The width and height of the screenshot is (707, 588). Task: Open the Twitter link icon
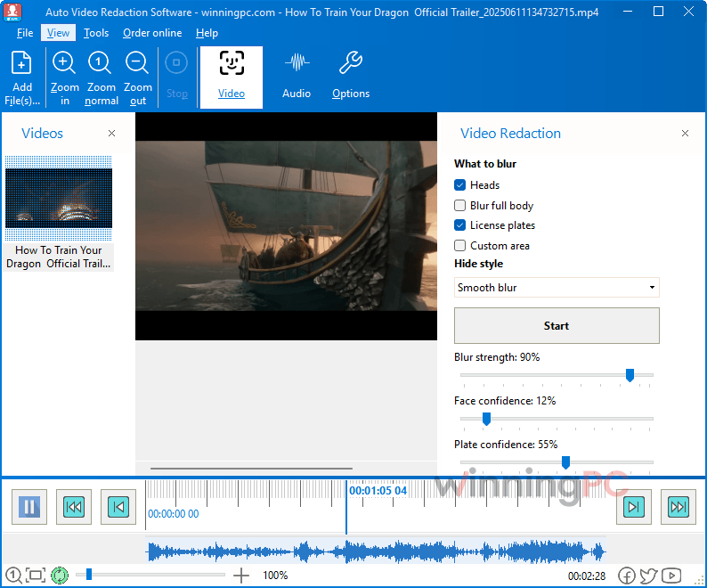[648, 576]
